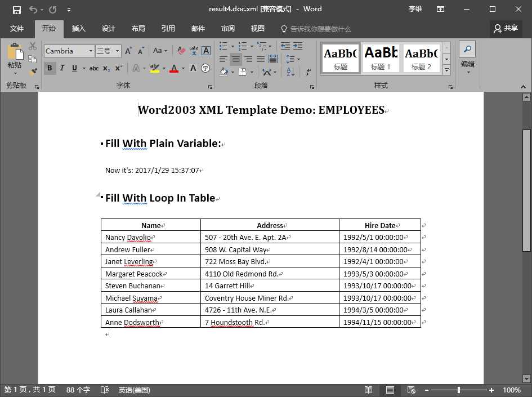The width and height of the screenshot is (532, 397).
Task: Click the vertical scrollbar thumb
Action: pos(526,190)
